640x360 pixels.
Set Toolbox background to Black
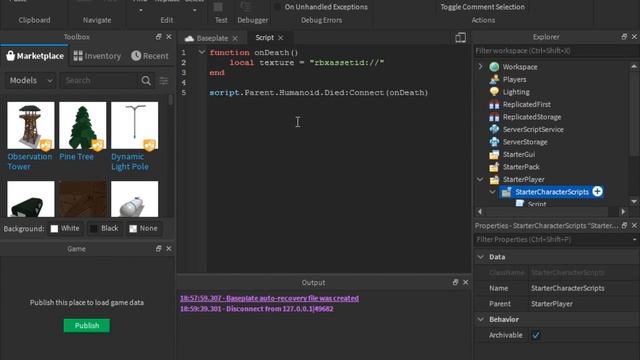coord(104,229)
